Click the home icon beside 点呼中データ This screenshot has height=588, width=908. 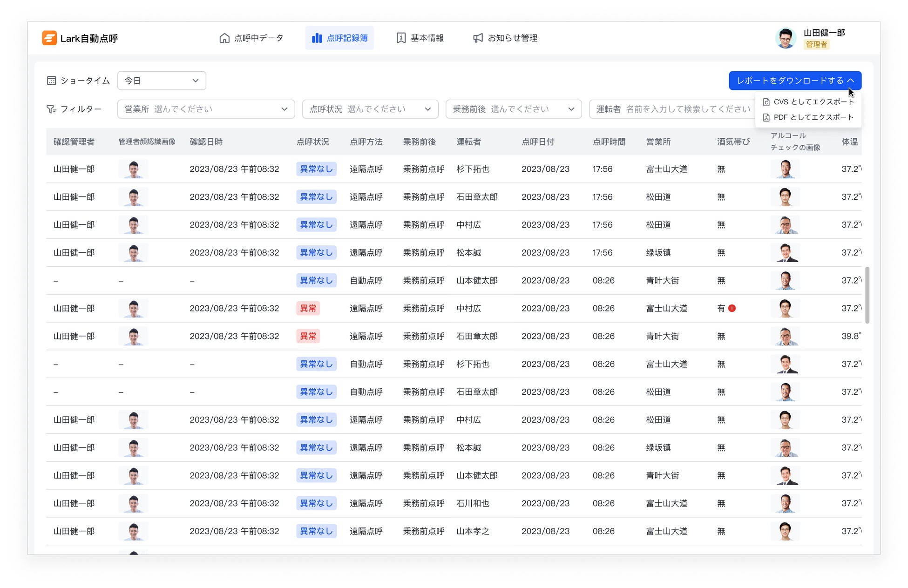224,38
